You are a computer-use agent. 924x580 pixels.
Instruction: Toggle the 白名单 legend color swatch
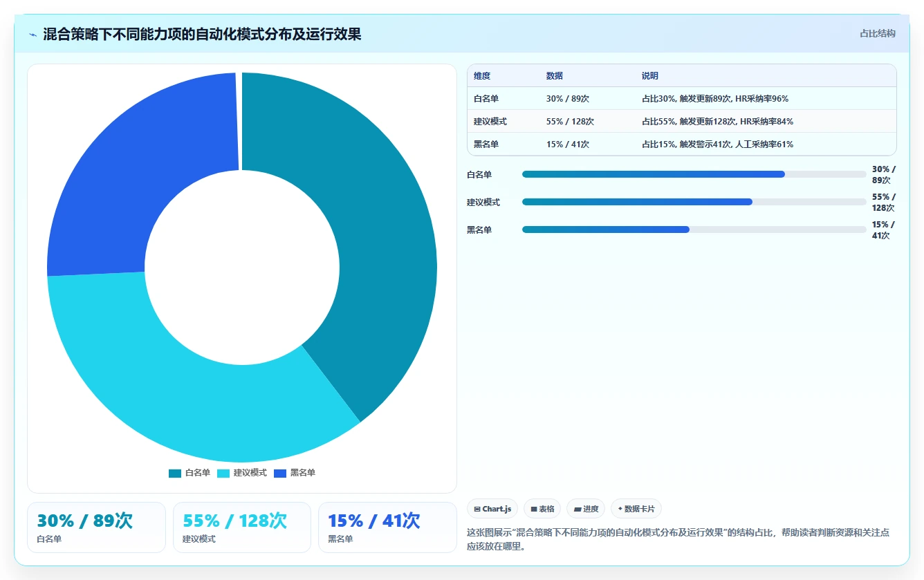pos(175,473)
